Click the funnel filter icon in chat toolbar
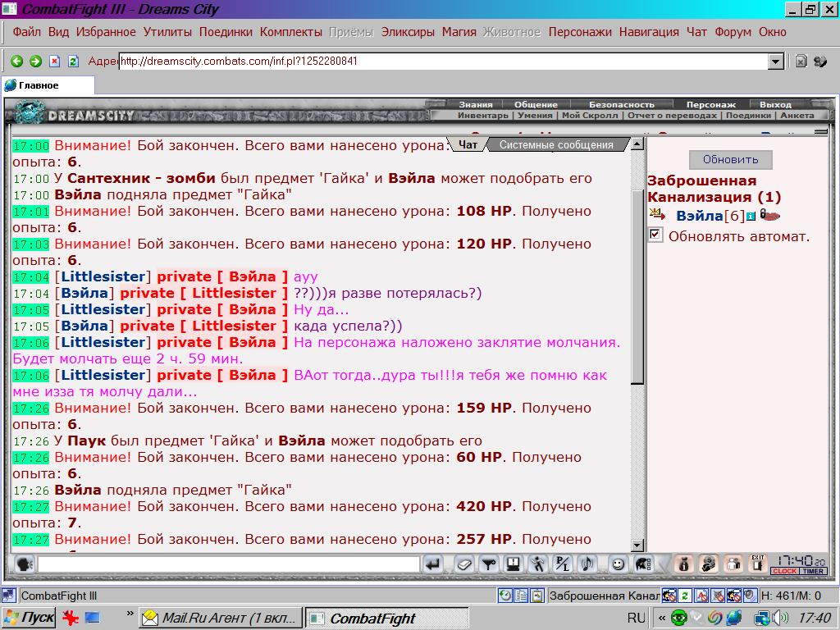The width and height of the screenshot is (840, 630). tap(489, 564)
